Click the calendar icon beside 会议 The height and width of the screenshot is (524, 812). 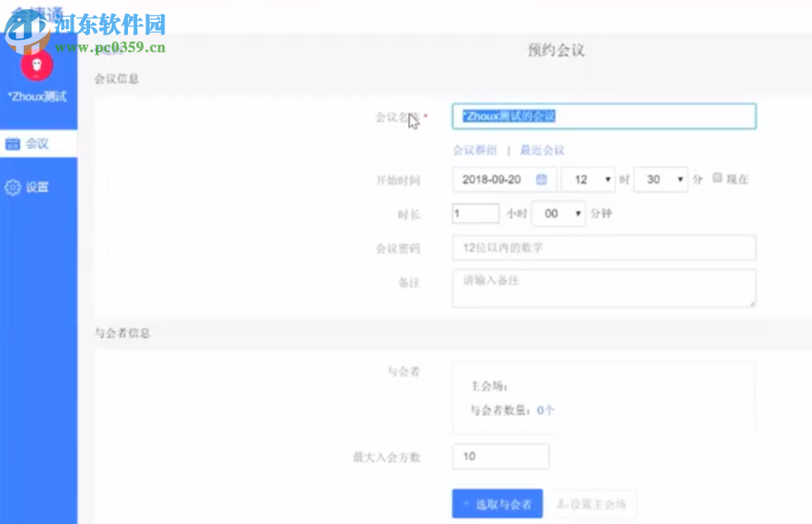point(12,144)
